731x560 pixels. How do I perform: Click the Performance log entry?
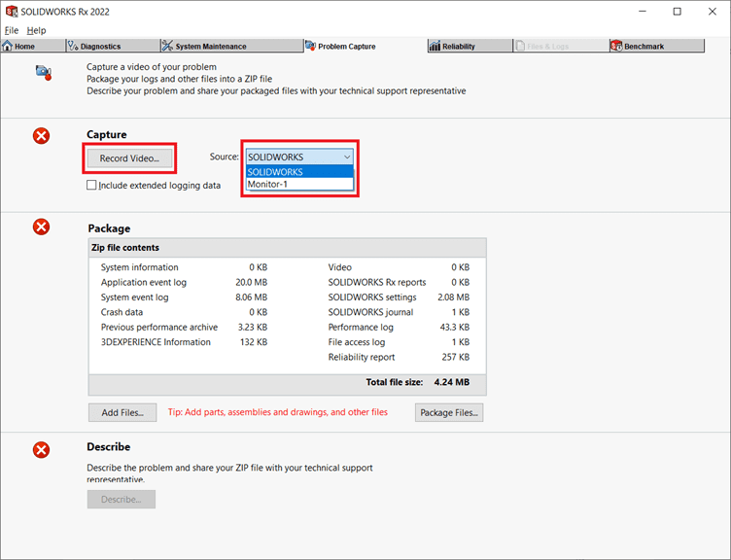coord(361,327)
